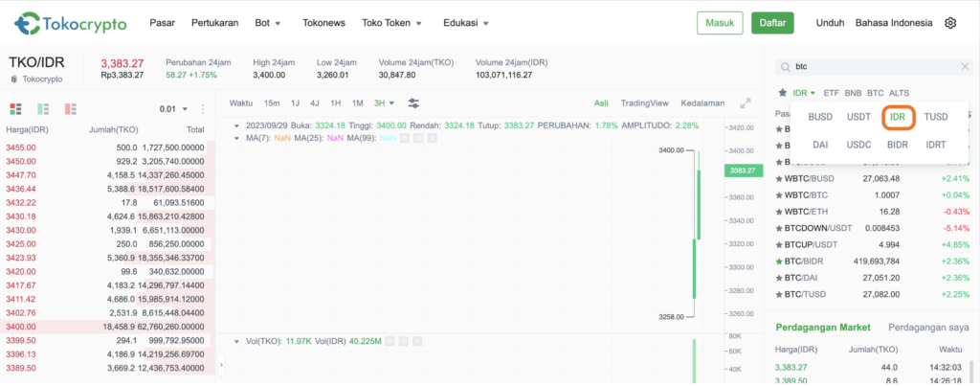Screen dimensions: 980x386
Task: Show only sell orders order book view
Action: pyautogui.click(x=71, y=109)
